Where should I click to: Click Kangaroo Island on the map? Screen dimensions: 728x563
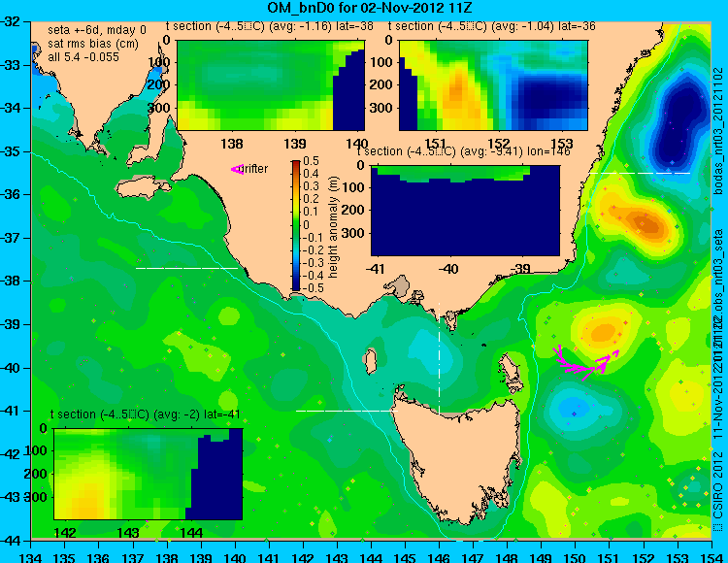click(x=143, y=189)
